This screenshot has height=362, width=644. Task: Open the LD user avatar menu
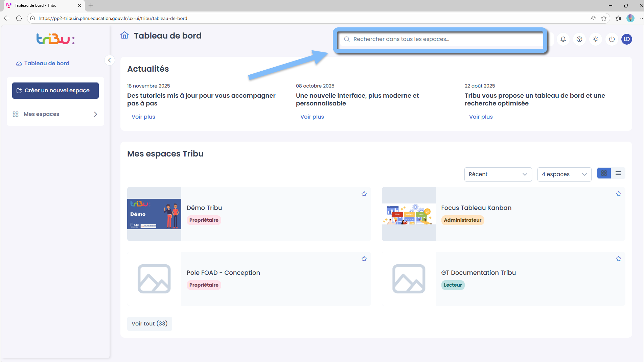[x=627, y=39]
